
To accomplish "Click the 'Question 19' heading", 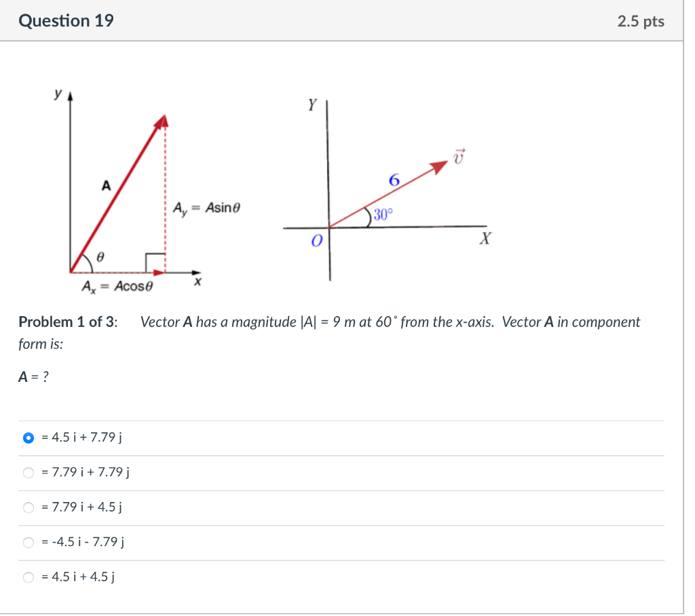I will pos(66,21).
